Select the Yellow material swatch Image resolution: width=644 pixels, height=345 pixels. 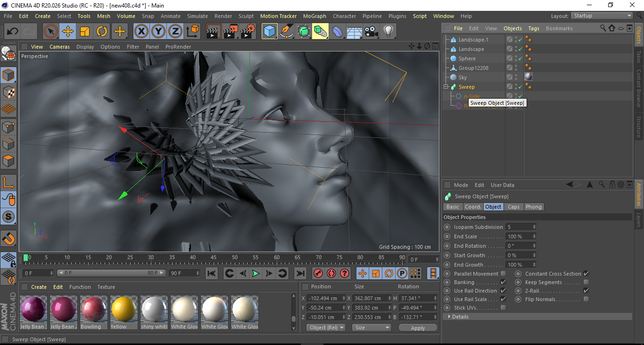pos(124,312)
